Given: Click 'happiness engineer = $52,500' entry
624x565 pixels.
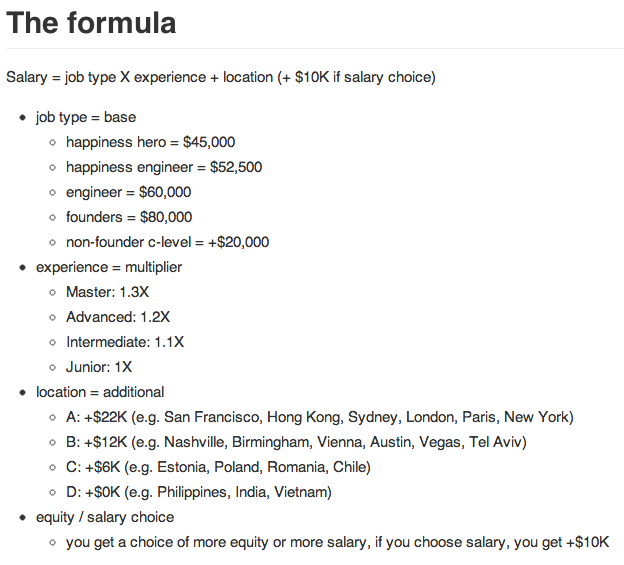Looking at the screenshot, I should point(164,167).
